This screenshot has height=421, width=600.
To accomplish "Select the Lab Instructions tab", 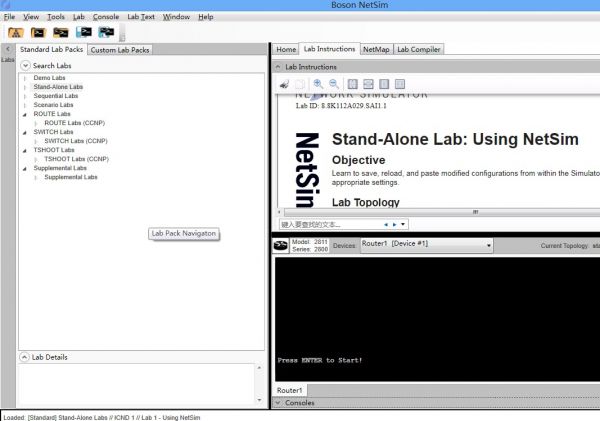I will (329, 49).
